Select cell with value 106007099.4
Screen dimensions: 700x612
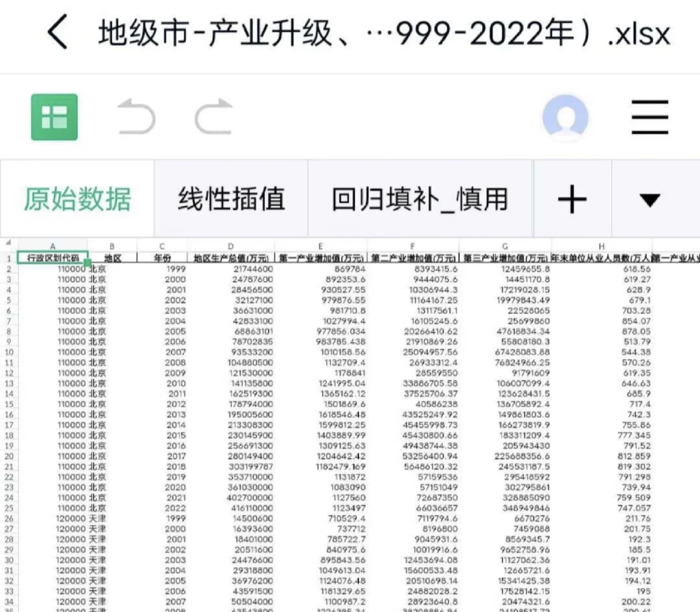pos(505,383)
